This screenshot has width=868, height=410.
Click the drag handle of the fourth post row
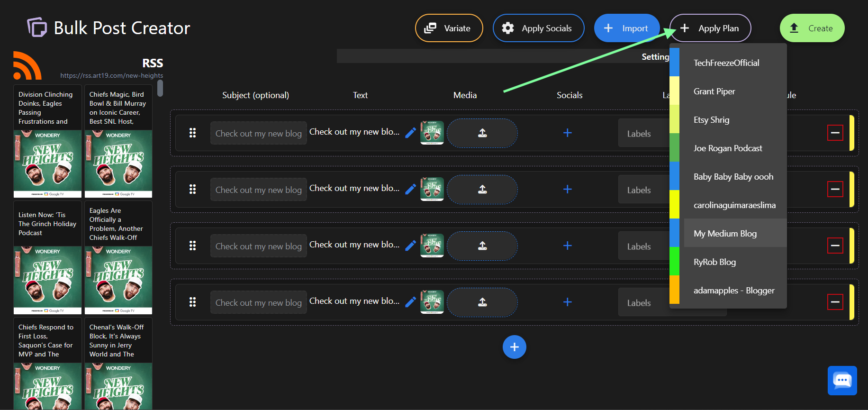(x=192, y=302)
